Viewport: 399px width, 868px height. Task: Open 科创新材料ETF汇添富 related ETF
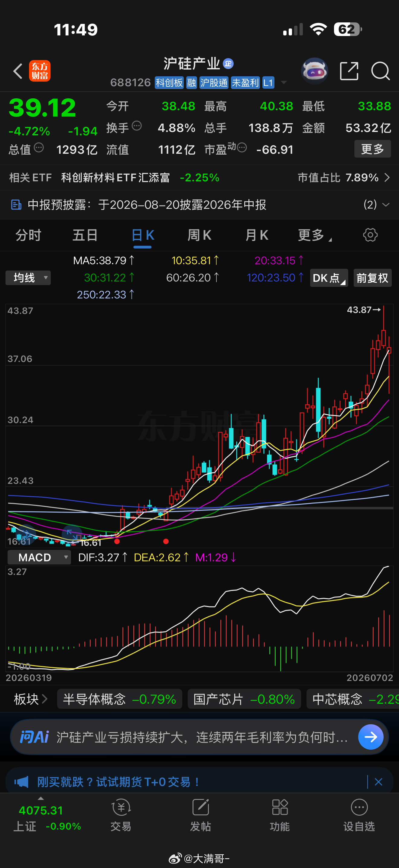[x=115, y=178]
